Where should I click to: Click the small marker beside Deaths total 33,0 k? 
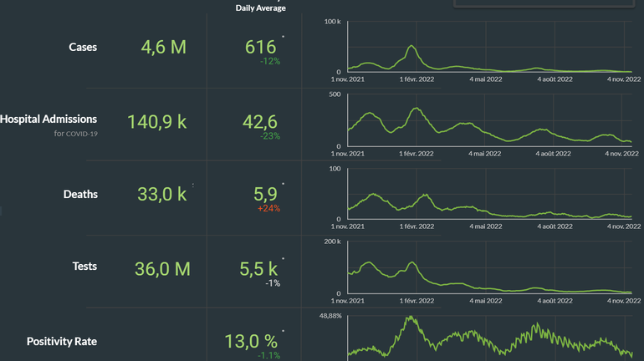(193, 184)
